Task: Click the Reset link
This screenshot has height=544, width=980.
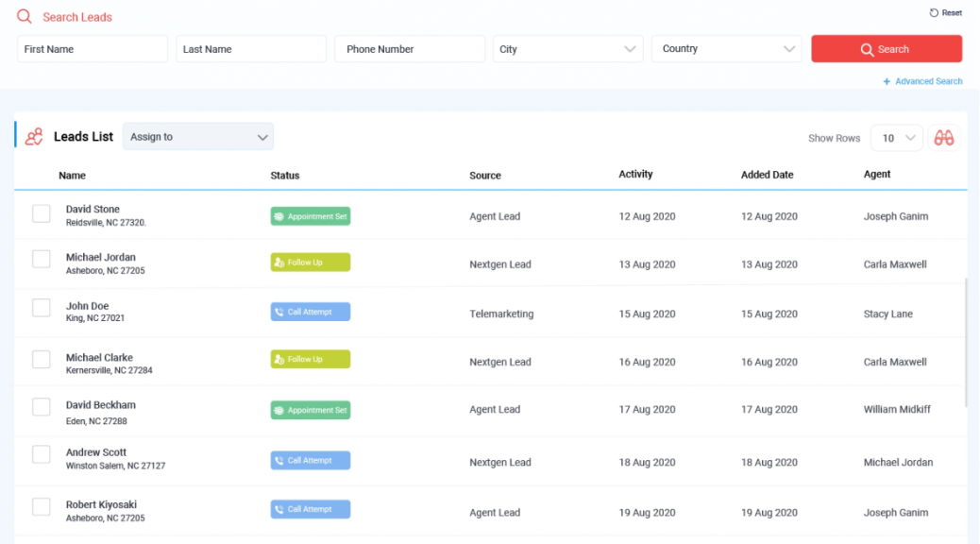Action: [x=946, y=12]
